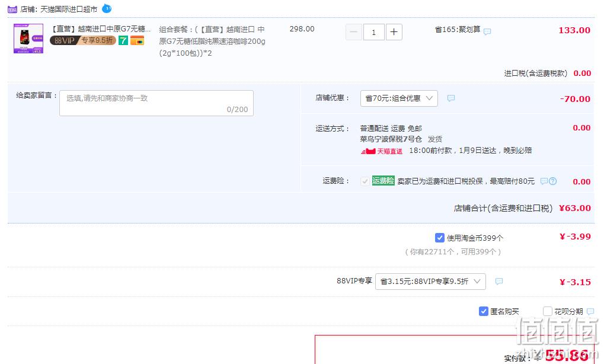Click the orange credit card icon
Screen dimensions: 604x364
137,40
